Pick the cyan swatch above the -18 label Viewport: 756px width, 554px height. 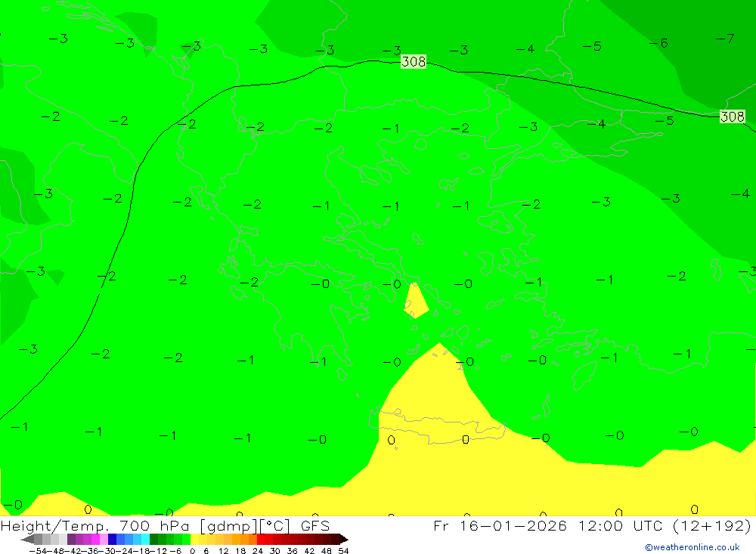click(x=145, y=540)
